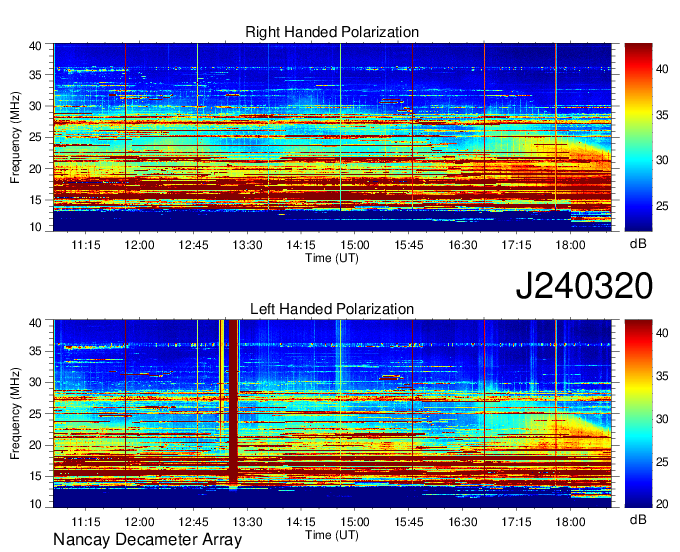Click the 25 MHz frequency tick on the lower plot
Viewport: 680px width, 552px height.
point(35,414)
